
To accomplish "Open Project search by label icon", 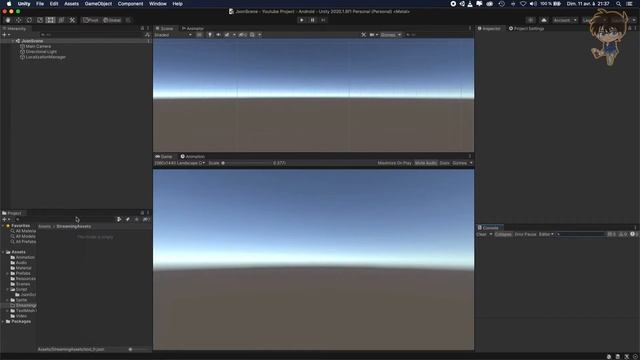I will tap(128, 220).
